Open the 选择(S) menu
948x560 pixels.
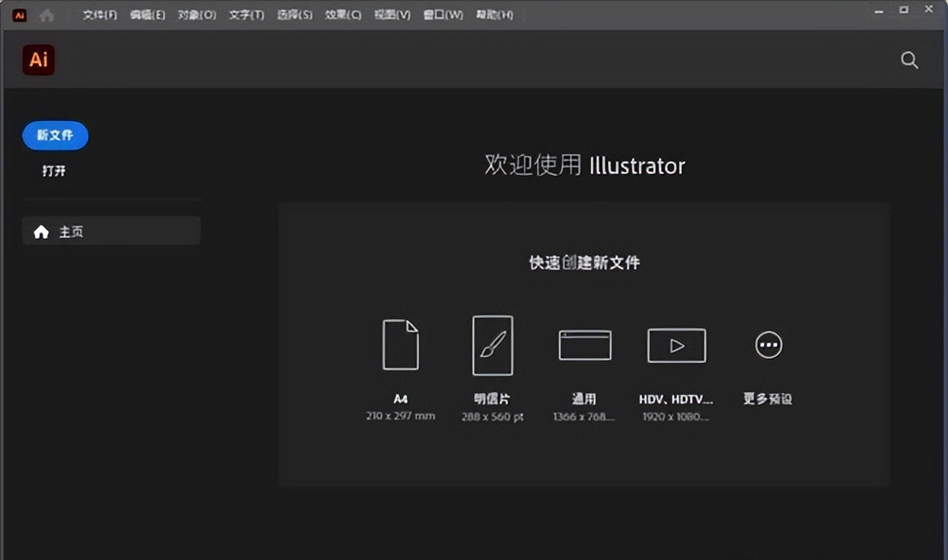click(x=295, y=15)
